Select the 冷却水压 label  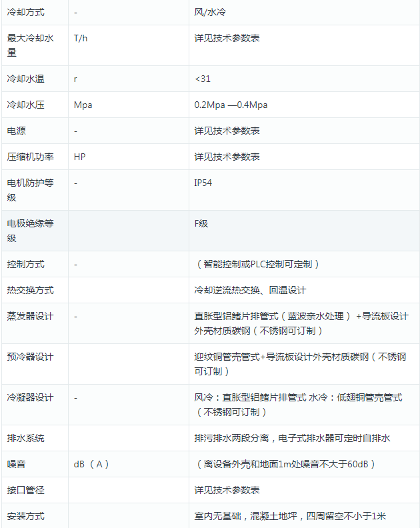coord(25,105)
